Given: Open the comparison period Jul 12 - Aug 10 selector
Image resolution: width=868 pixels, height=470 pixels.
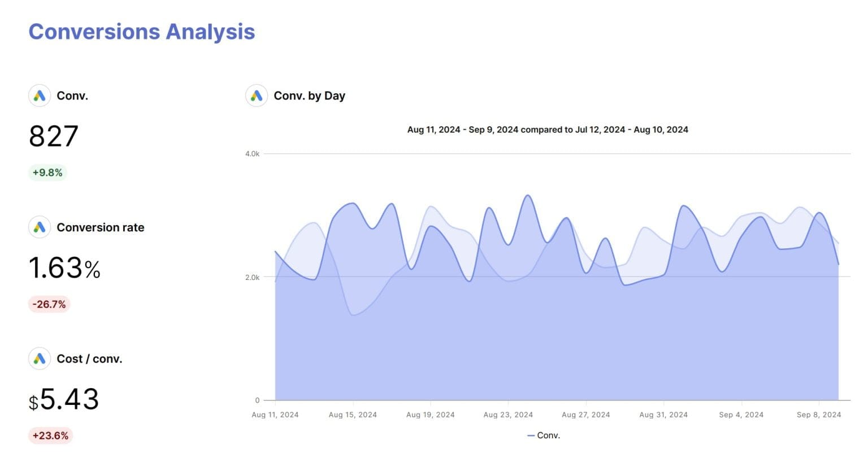Looking at the screenshot, I should coord(632,130).
